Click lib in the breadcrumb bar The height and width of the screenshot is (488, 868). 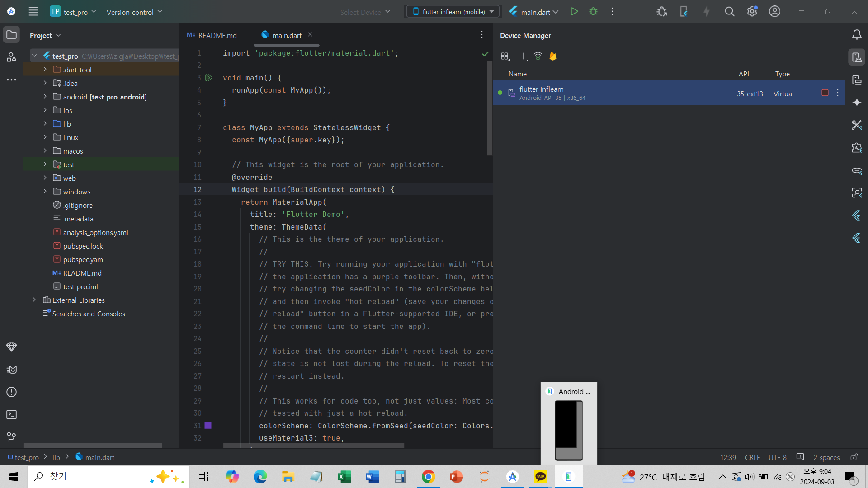[56, 457]
